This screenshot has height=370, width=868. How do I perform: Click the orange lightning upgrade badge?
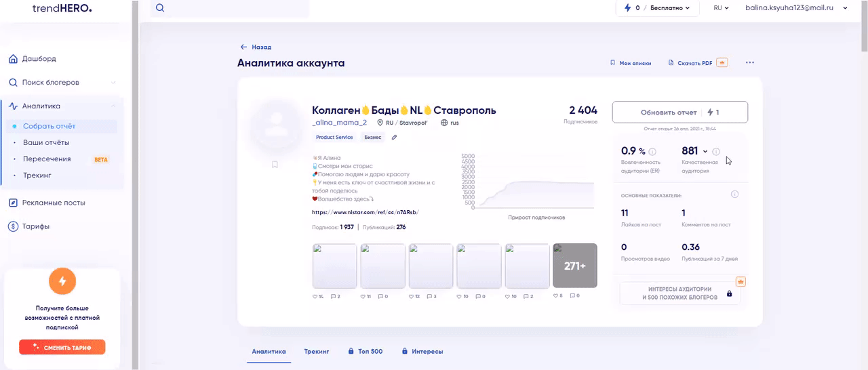point(62,281)
